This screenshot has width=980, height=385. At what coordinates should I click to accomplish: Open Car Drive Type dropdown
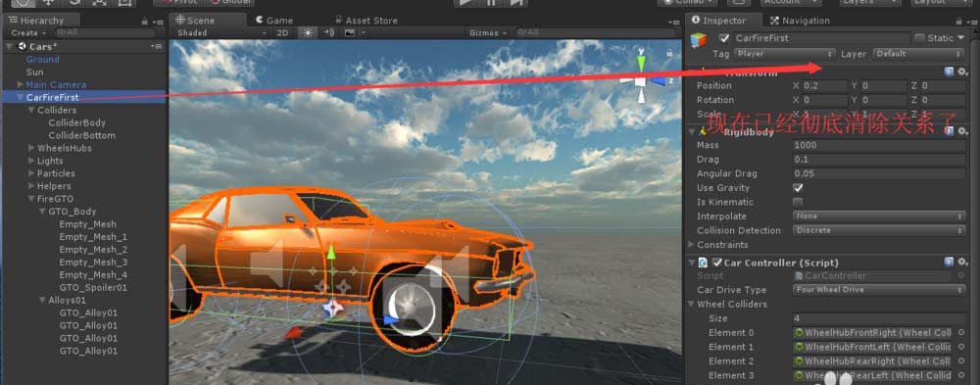coord(879,290)
